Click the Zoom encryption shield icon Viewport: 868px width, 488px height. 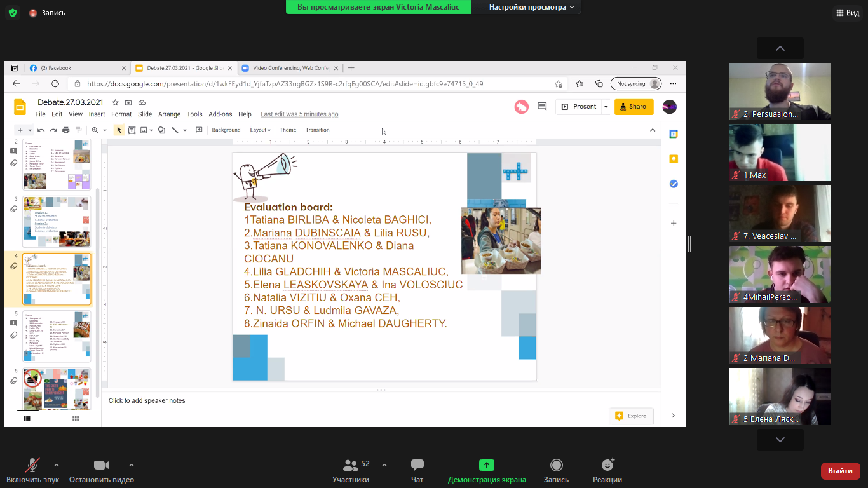(x=12, y=13)
